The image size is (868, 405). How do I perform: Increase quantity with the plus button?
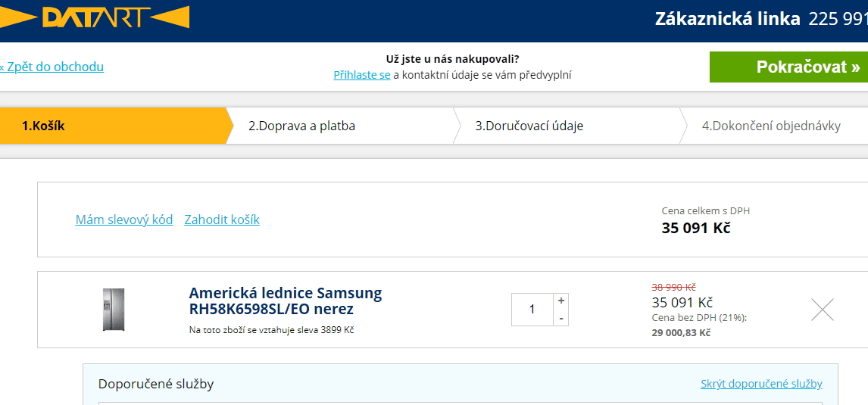click(560, 301)
